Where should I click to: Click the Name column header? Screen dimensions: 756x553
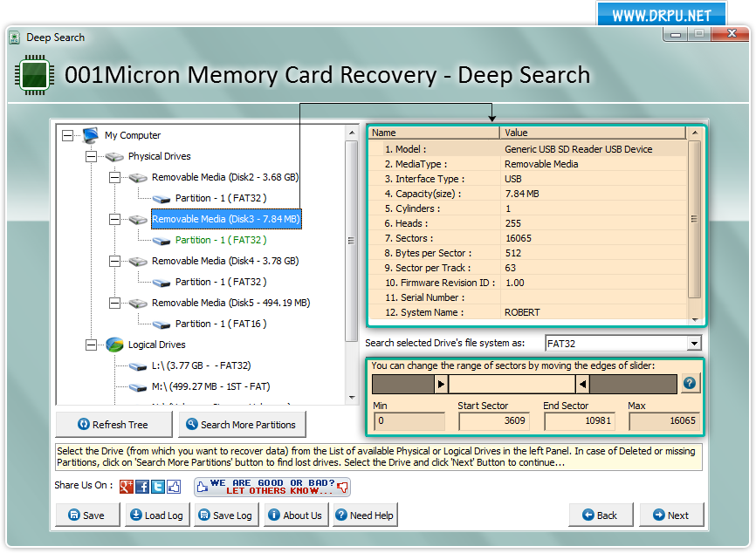[x=434, y=133]
